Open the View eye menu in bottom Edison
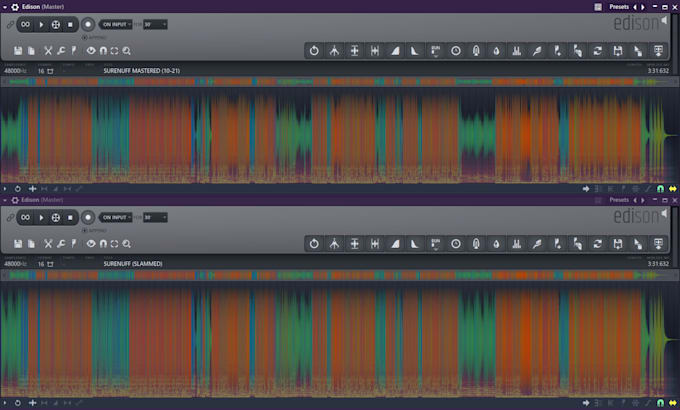This screenshot has height=410, width=680. [x=90, y=244]
